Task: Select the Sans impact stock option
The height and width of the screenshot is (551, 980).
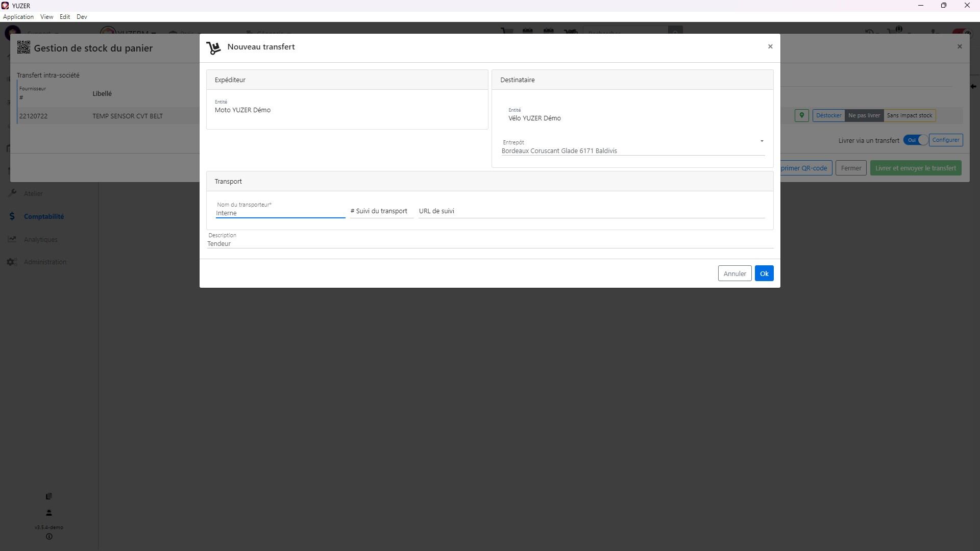Action: click(x=909, y=115)
